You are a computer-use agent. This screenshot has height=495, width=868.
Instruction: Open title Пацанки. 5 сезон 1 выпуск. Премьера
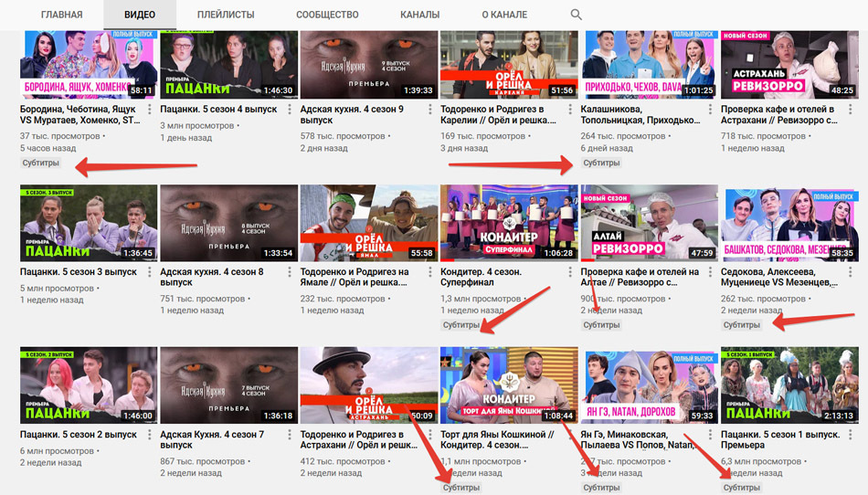(x=780, y=439)
